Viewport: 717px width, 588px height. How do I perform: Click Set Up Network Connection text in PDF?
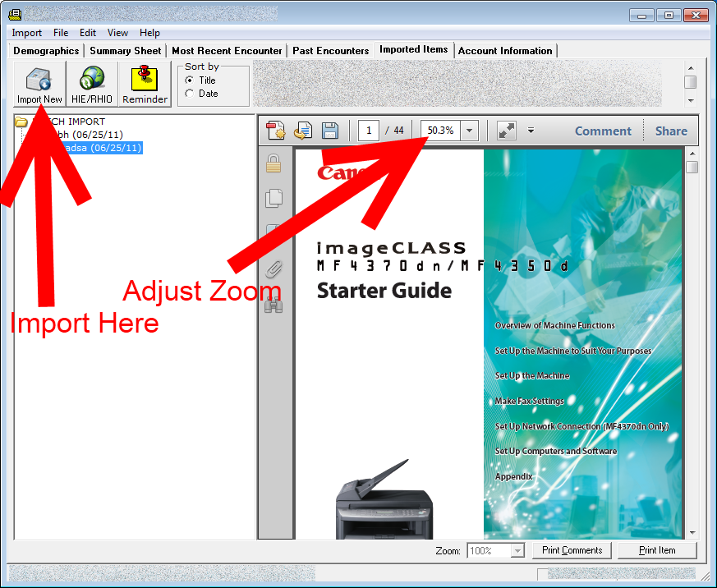pos(581,426)
